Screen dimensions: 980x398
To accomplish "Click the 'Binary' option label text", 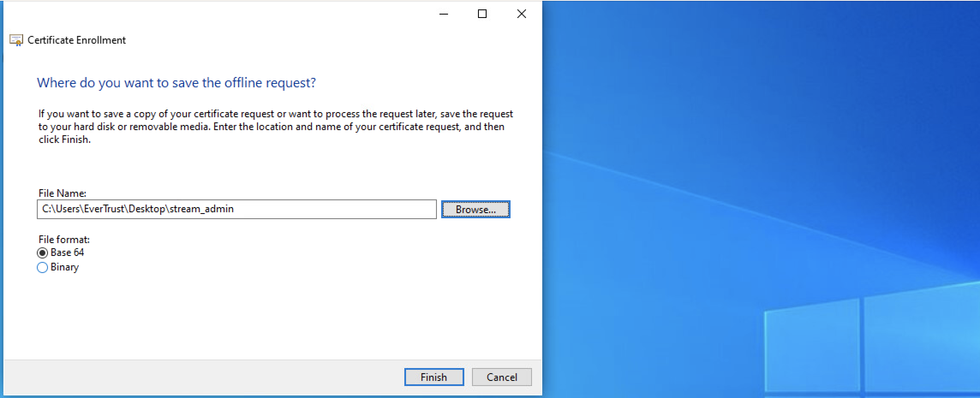I will tap(65, 267).
